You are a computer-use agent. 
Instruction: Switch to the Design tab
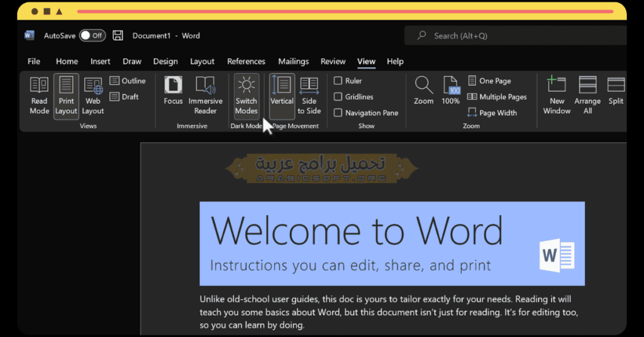click(x=165, y=61)
